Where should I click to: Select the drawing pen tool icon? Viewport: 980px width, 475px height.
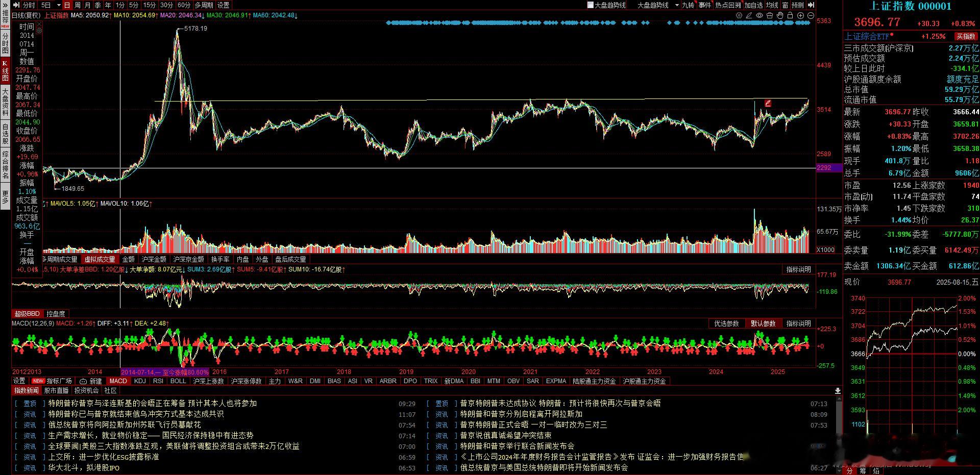point(749,15)
